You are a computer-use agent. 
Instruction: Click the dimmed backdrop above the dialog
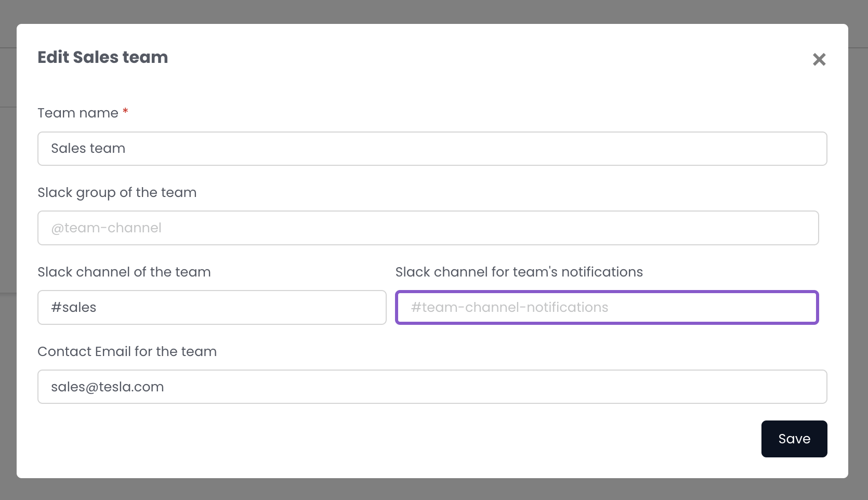point(434,11)
